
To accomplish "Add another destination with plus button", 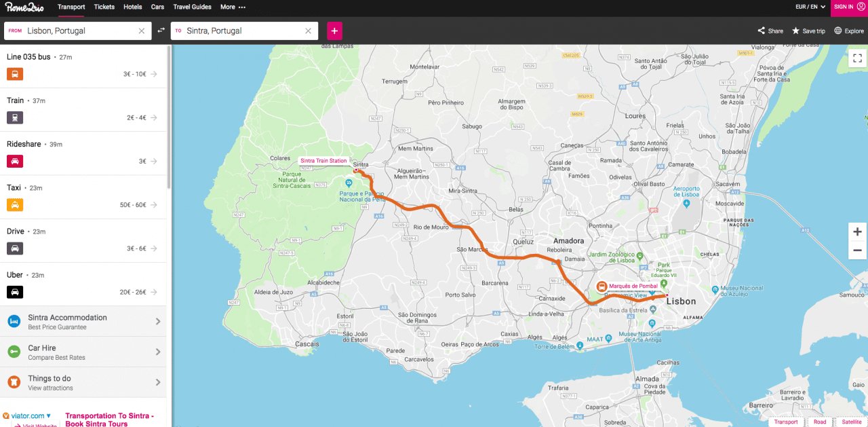I will (x=334, y=31).
